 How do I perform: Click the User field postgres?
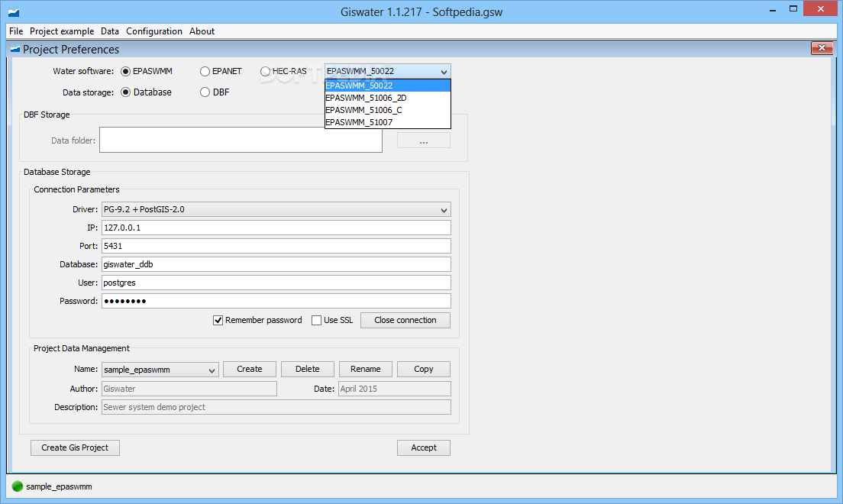tap(276, 283)
